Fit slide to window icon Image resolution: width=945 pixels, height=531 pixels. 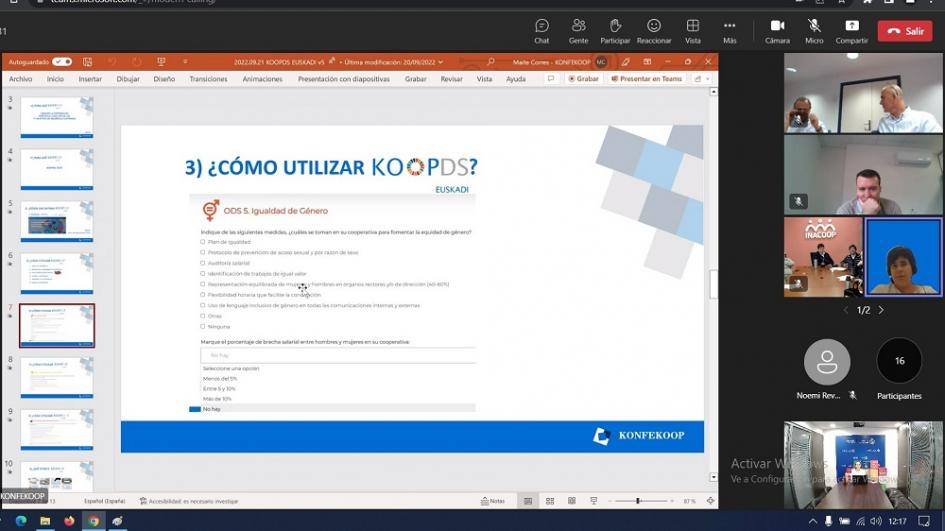(711, 501)
